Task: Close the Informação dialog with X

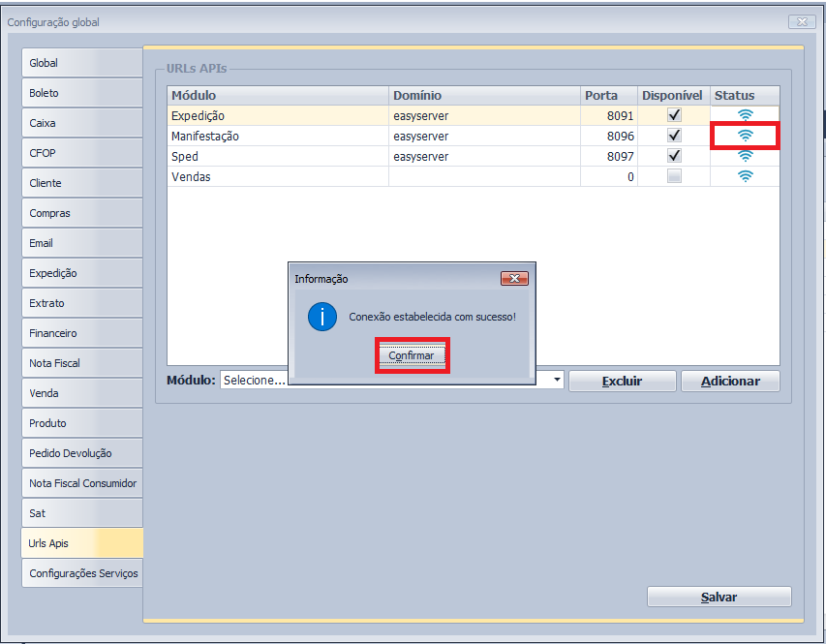Action: pos(513,279)
